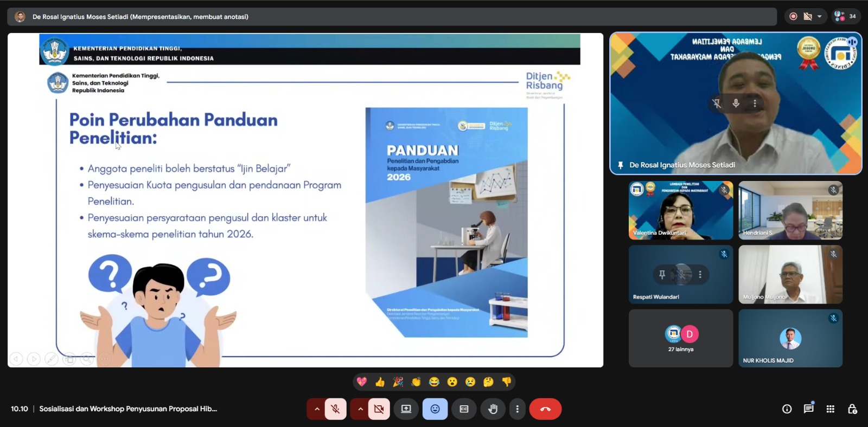This screenshot has width=868, height=427.
Task: Unmute the microphone in the call bar
Action: pyautogui.click(x=335, y=409)
